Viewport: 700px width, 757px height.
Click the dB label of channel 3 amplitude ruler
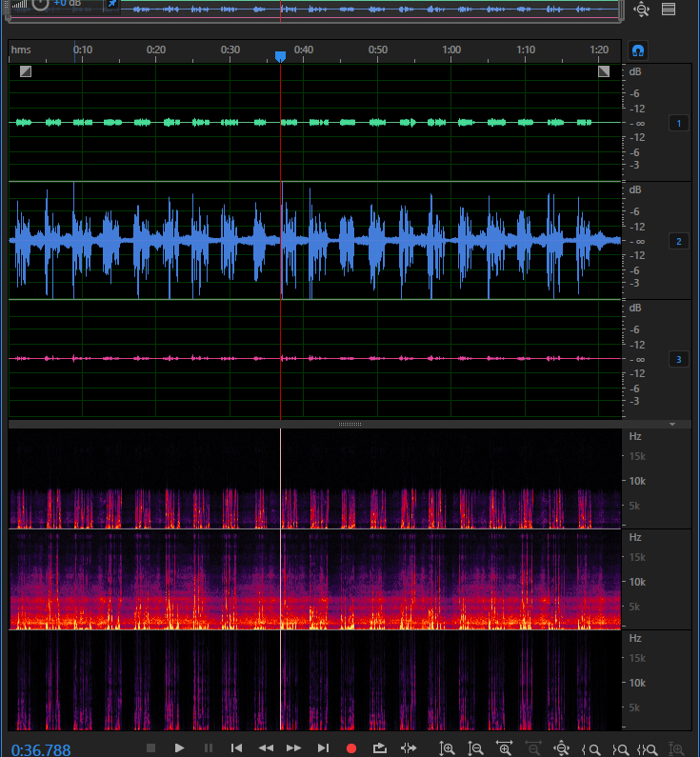[x=635, y=308]
